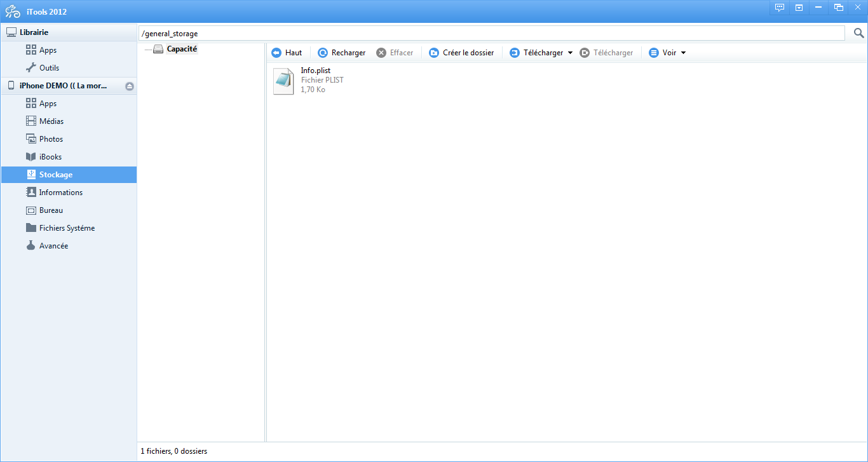Minimize the iTools window
Screen dimensions: 868x462
coord(818,8)
